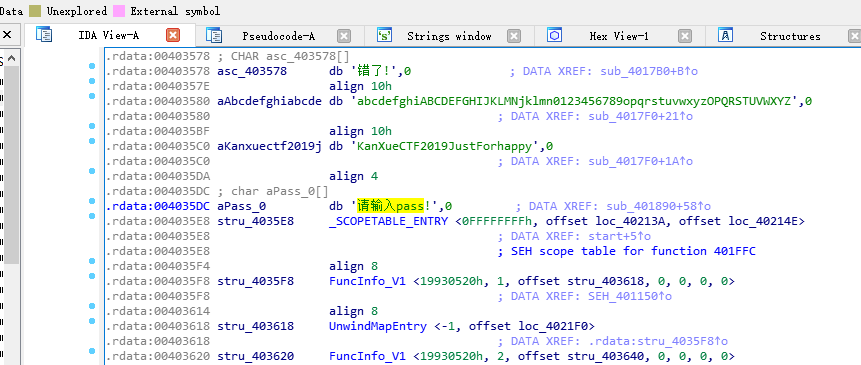
Task: Follow xref sub_4017F0+21
Action: point(640,116)
